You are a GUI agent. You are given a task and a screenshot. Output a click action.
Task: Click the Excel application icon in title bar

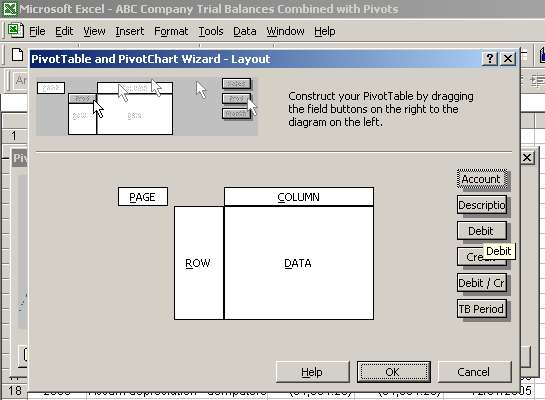[x=9, y=9]
